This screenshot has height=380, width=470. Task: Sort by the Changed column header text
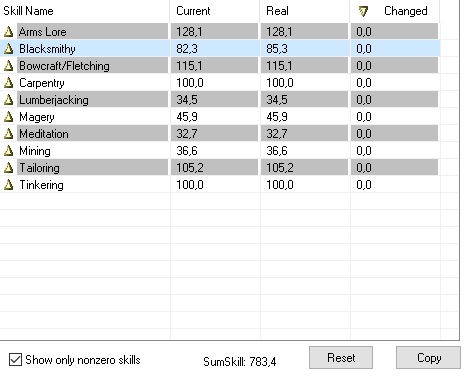tap(406, 11)
